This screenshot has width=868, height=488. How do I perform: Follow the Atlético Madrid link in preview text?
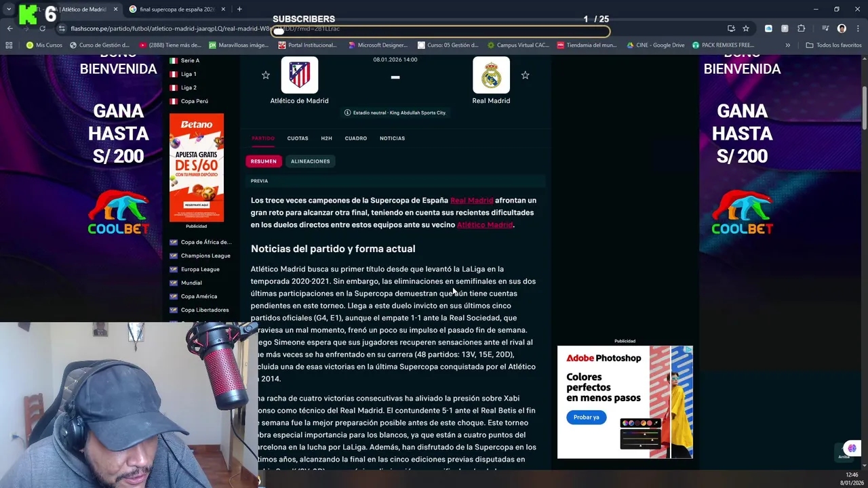pyautogui.click(x=484, y=225)
